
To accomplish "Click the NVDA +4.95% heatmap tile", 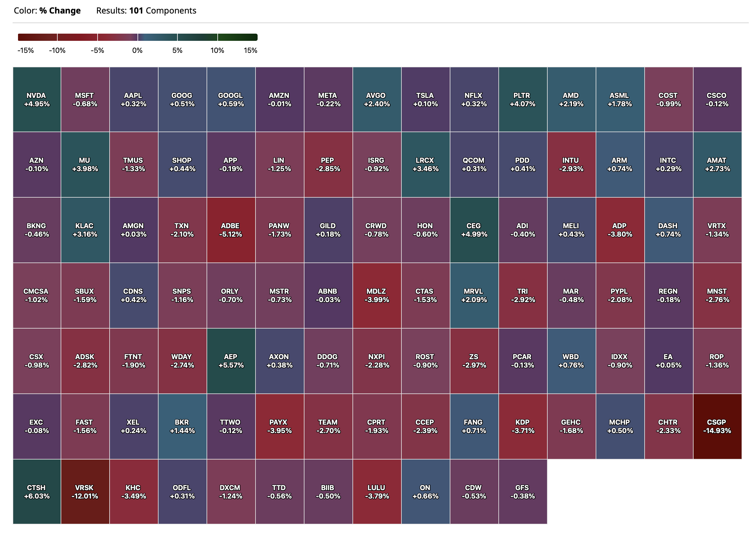I will (37, 99).
